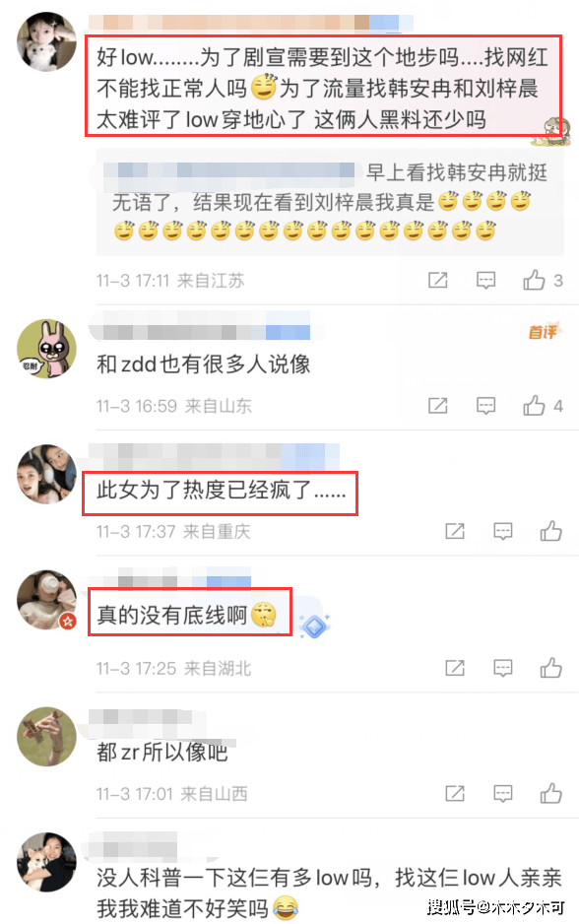
Task: Reply to the comment from 重庆
Action: tap(503, 532)
